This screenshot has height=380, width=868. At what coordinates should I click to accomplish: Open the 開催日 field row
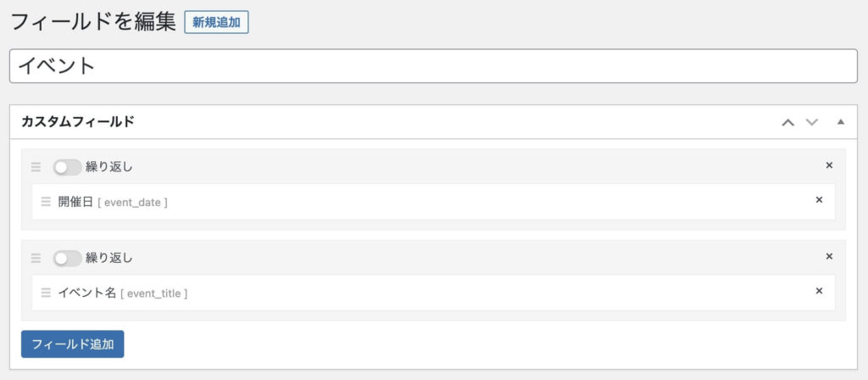click(x=424, y=202)
